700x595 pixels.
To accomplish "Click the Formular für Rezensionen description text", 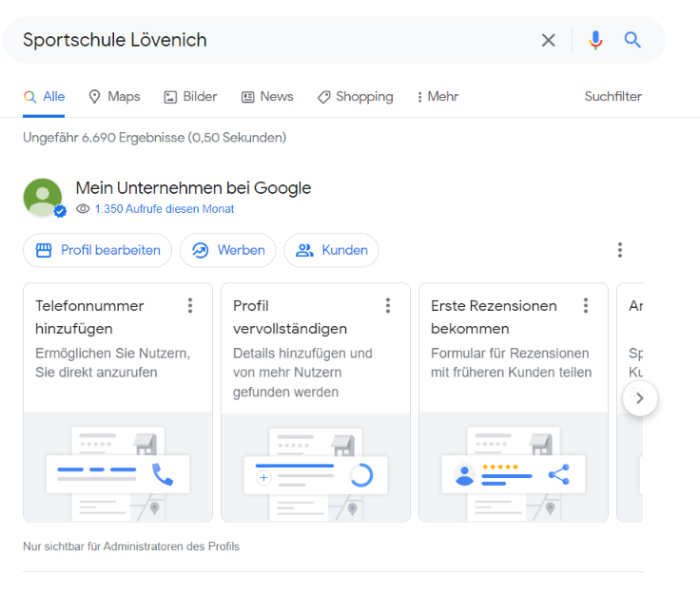I will [x=511, y=363].
